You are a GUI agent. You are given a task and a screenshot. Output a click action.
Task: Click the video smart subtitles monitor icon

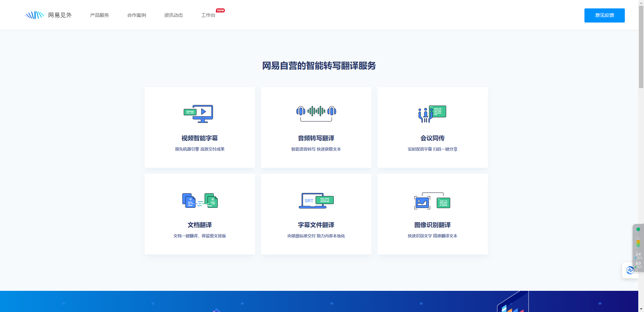199,114
